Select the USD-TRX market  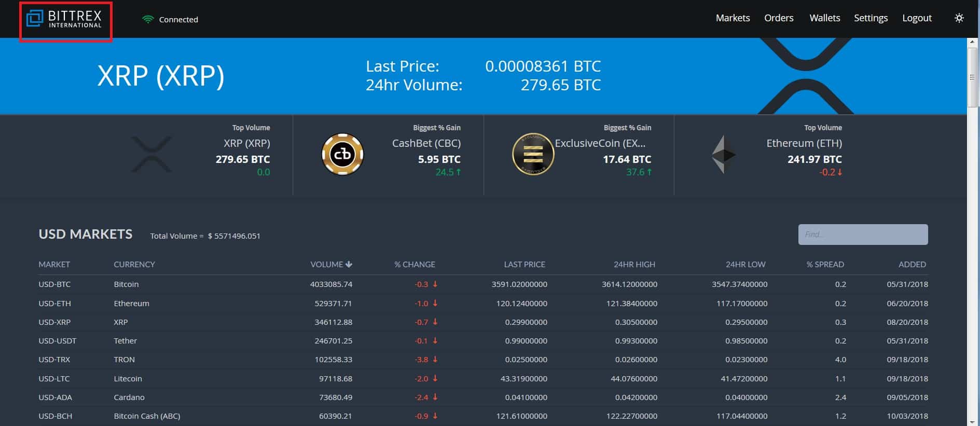[54, 360]
